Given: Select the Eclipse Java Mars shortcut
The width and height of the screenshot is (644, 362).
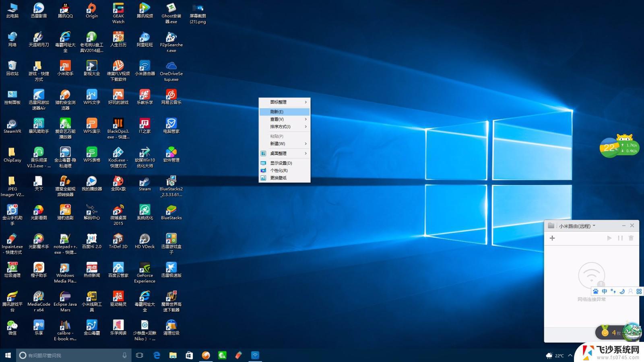Looking at the screenshot, I should 65,302.
